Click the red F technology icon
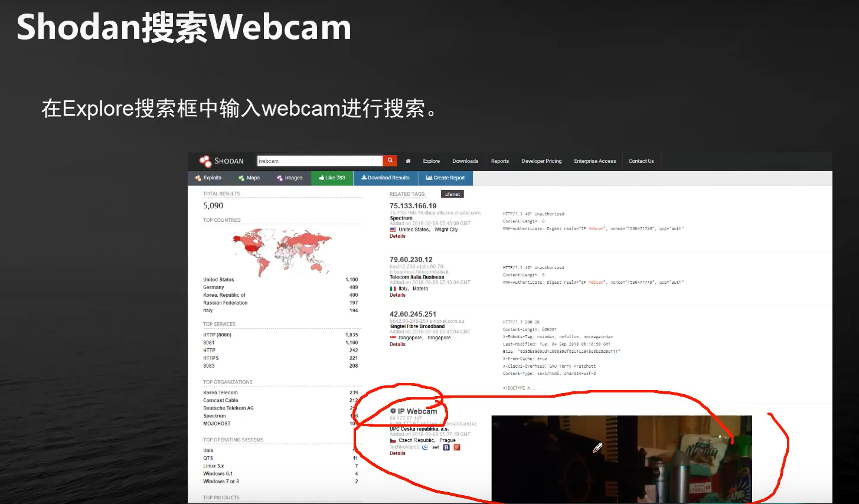Viewport: 859px width, 504px height. pos(457,447)
